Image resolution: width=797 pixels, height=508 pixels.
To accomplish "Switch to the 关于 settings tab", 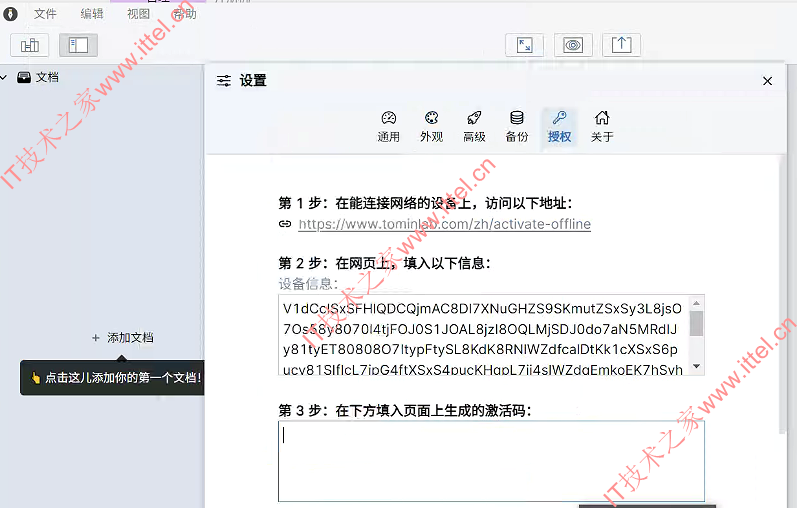I will pyautogui.click(x=602, y=127).
